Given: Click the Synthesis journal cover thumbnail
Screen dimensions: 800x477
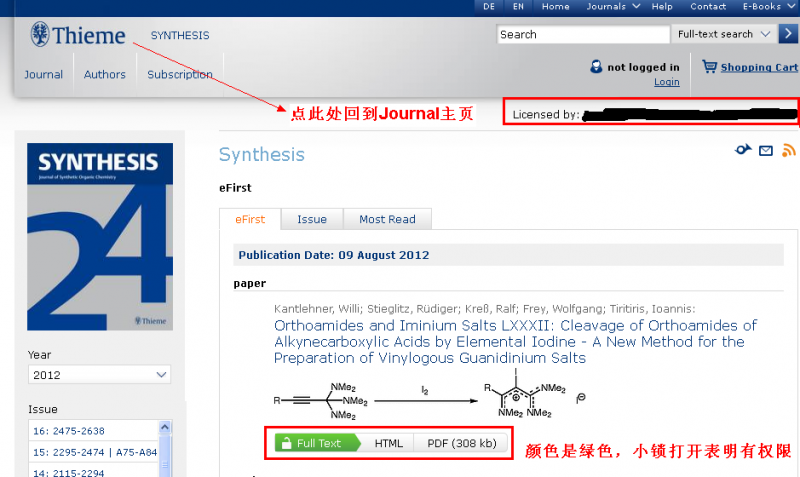Looking at the screenshot, I should point(100,237).
